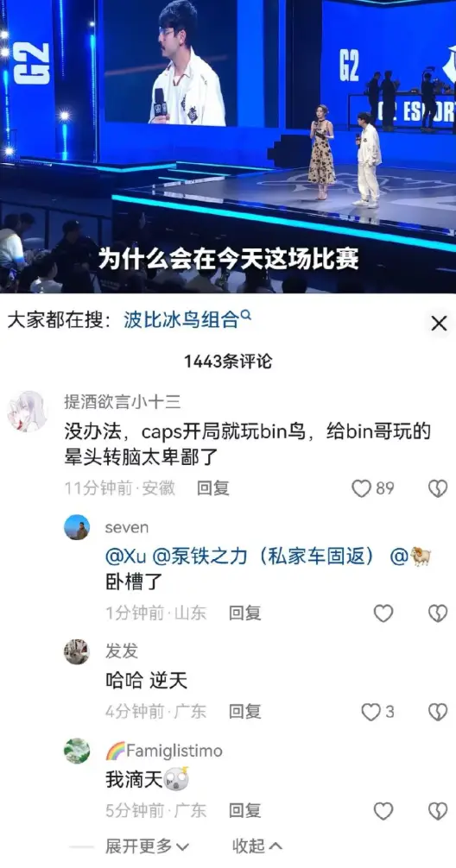
Task: Collapse replies with 收起
Action: [x=257, y=846]
